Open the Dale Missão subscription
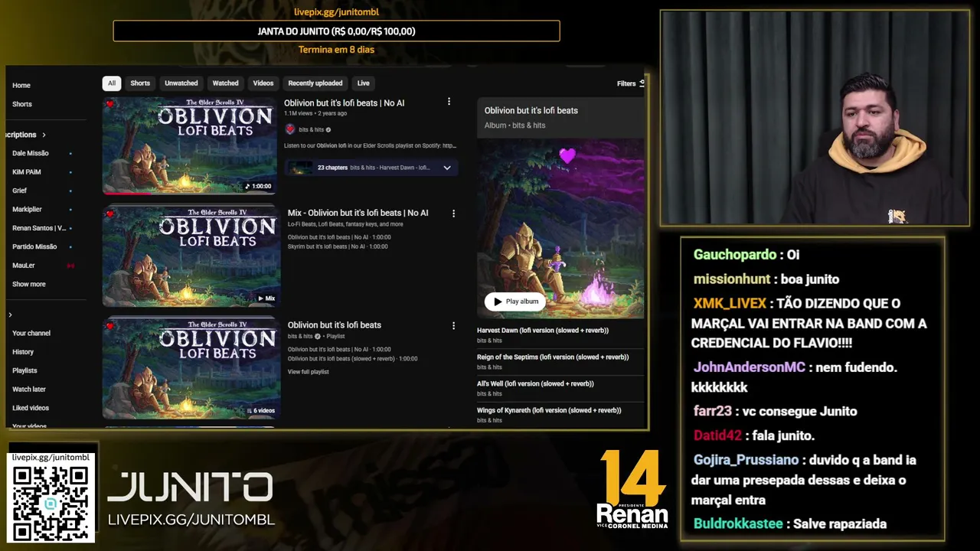980x551 pixels. pyautogui.click(x=31, y=153)
